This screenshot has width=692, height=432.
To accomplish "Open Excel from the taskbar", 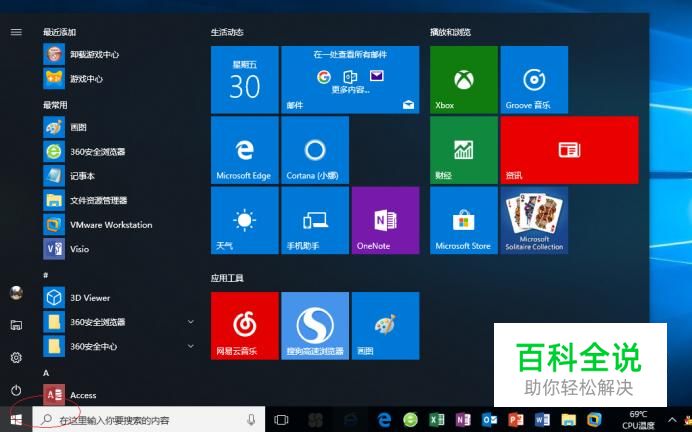I will (x=437, y=420).
